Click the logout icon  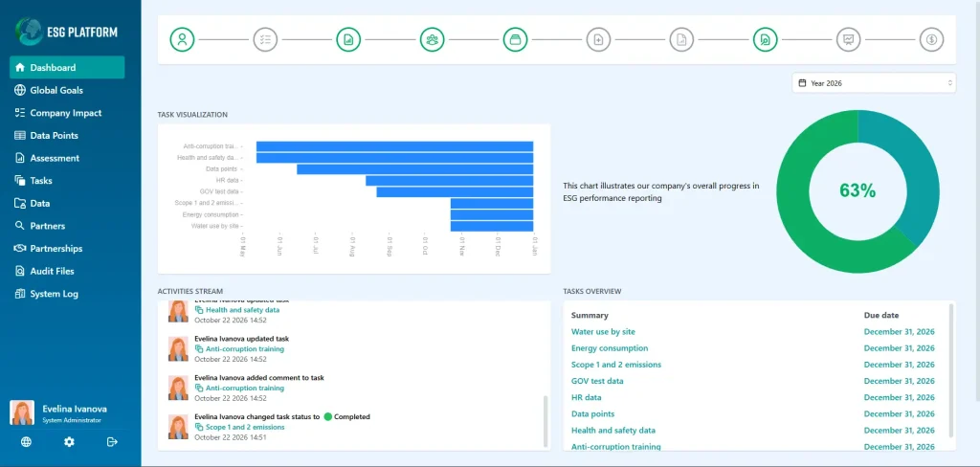coord(113,442)
